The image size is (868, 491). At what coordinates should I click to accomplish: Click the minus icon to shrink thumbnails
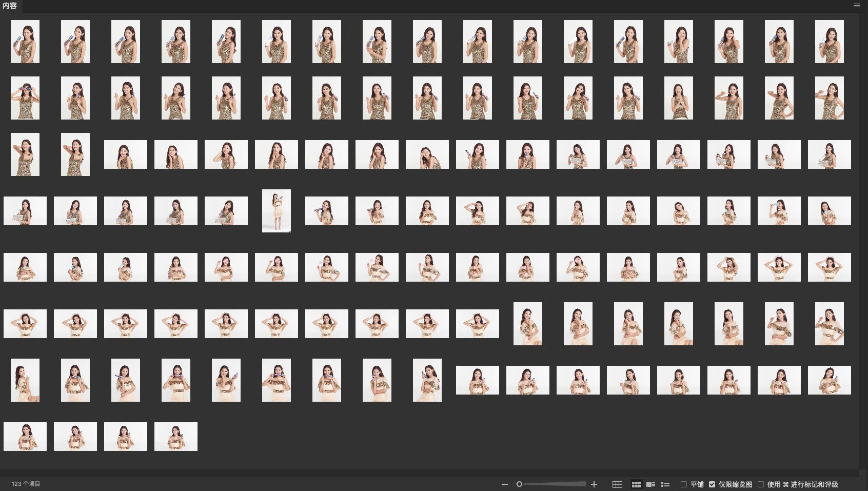[x=505, y=484]
